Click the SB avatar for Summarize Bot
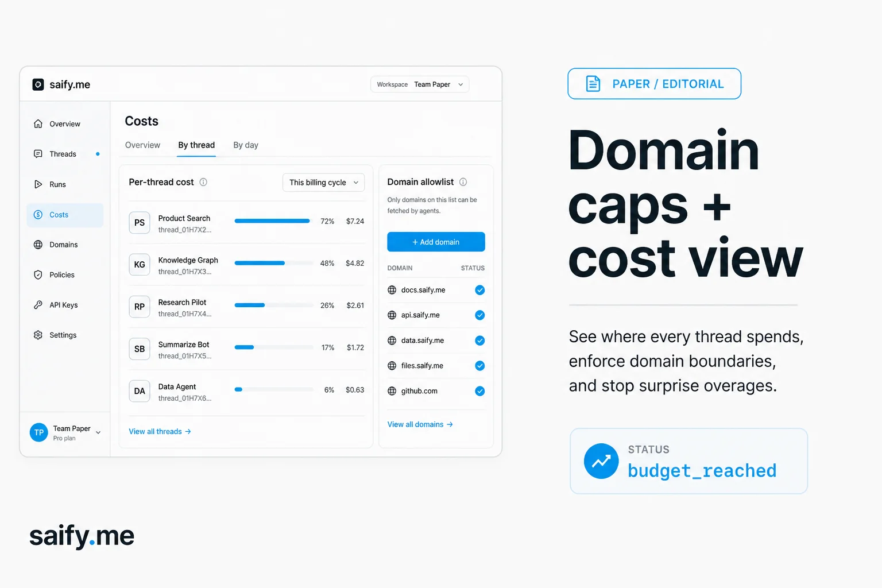 pyautogui.click(x=140, y=349)
